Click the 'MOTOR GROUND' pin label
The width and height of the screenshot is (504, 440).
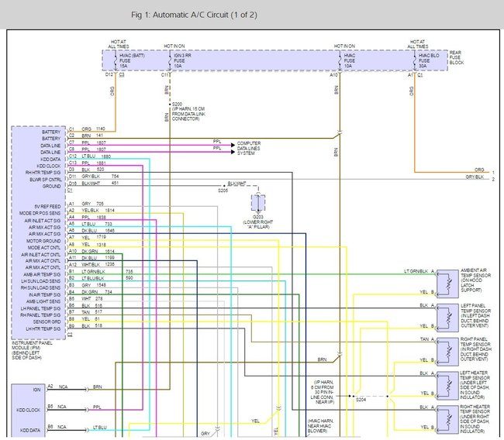click(x=43, y=241)
